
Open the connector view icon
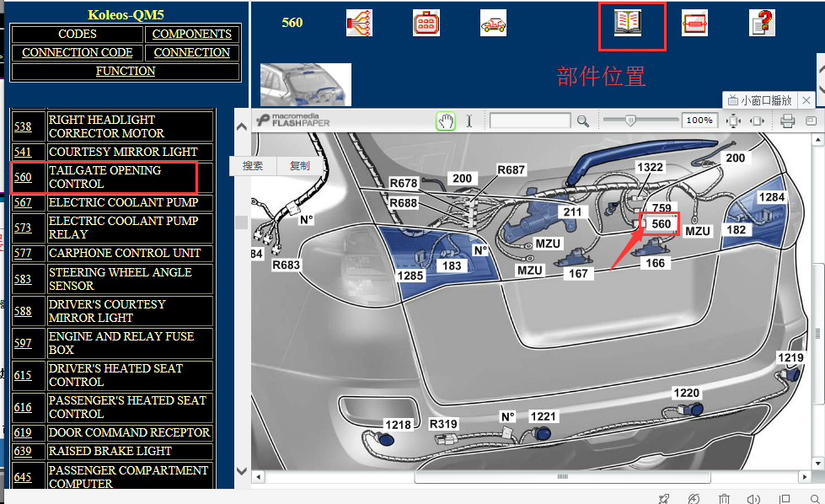(426, 23)
